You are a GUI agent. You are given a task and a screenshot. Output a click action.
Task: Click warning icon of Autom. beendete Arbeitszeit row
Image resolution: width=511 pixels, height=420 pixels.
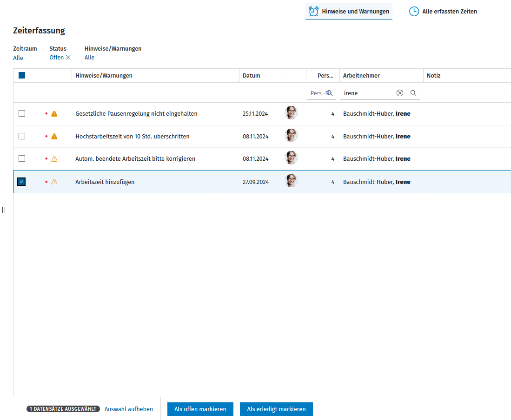(x=54, y=159)
